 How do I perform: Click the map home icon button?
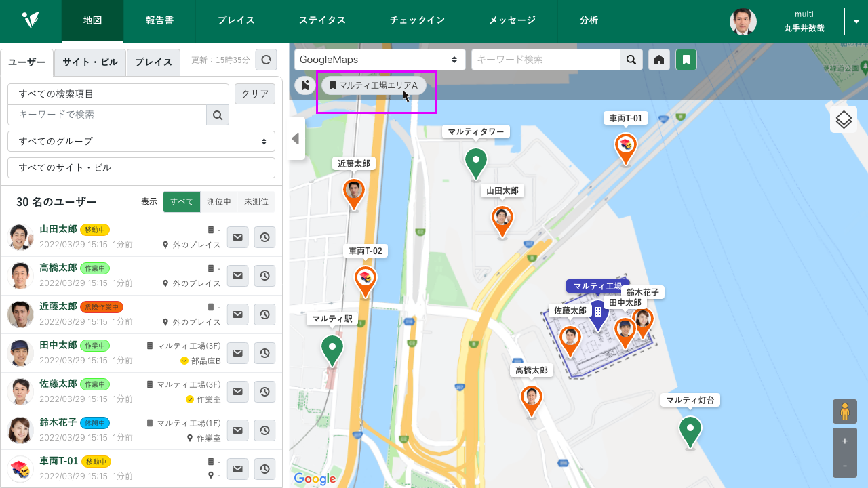[x=658, y=60]
